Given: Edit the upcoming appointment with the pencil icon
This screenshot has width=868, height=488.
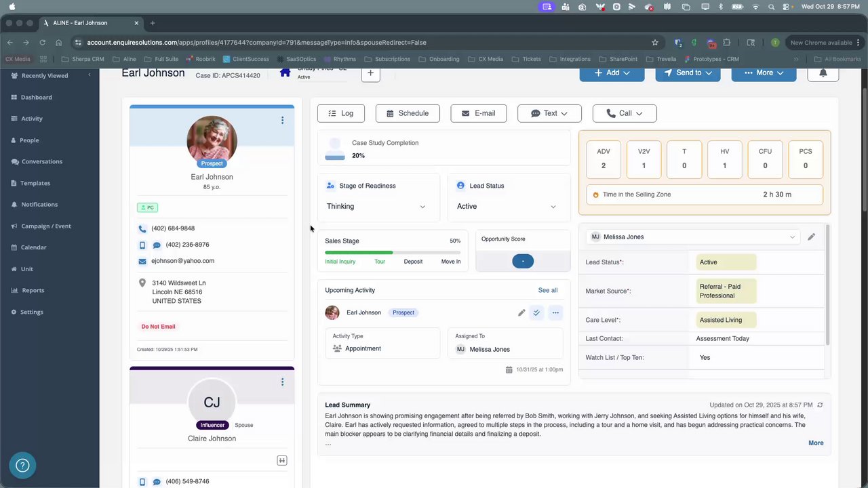Looking at the screenshot, I should pos(521,312).
